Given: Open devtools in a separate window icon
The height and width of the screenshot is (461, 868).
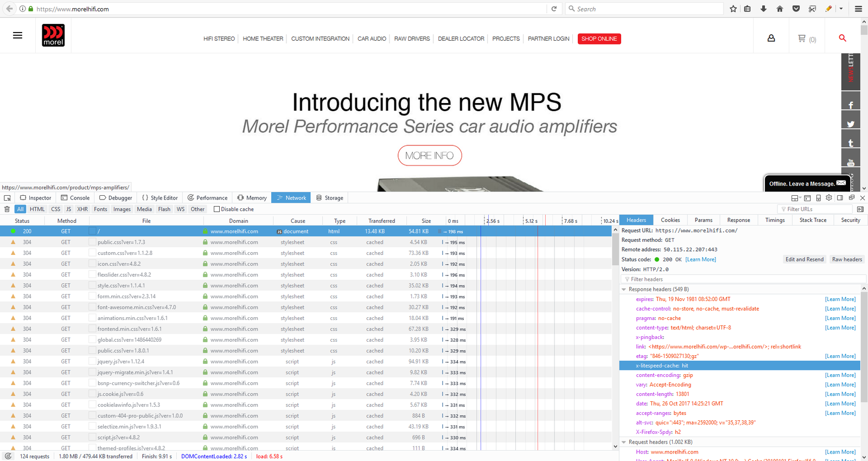Looking at the screenshot, I should [851, 198].
